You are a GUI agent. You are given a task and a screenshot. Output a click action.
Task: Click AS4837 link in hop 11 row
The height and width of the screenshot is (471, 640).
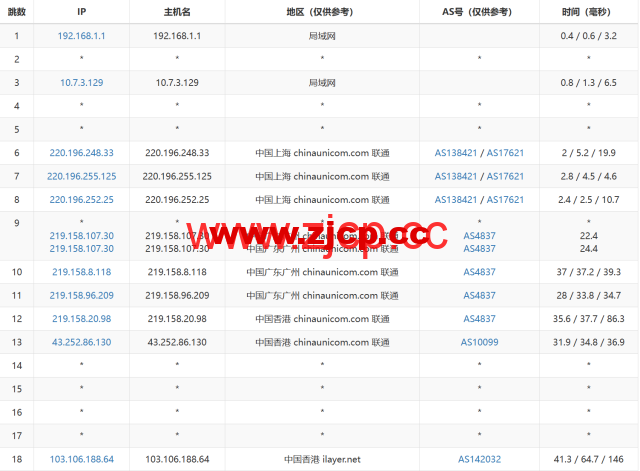pyautogui.click(x=480, y=295)
